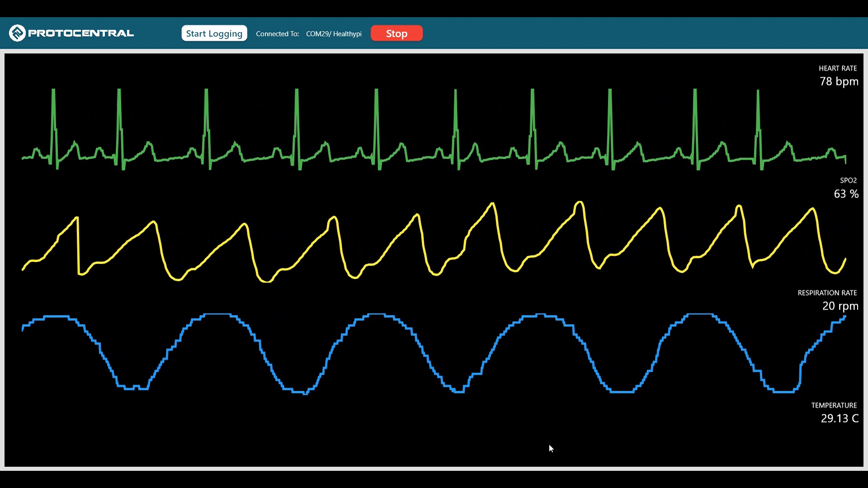Click the '63 %' SpO2 value

tap(846, 194)
